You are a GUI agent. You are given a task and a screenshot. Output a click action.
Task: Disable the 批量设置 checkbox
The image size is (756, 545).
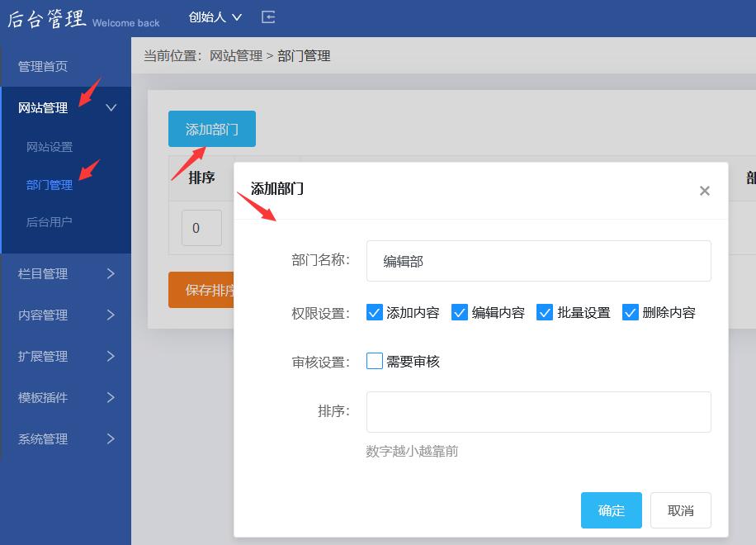pyautogui.click(x=545, y=313)
